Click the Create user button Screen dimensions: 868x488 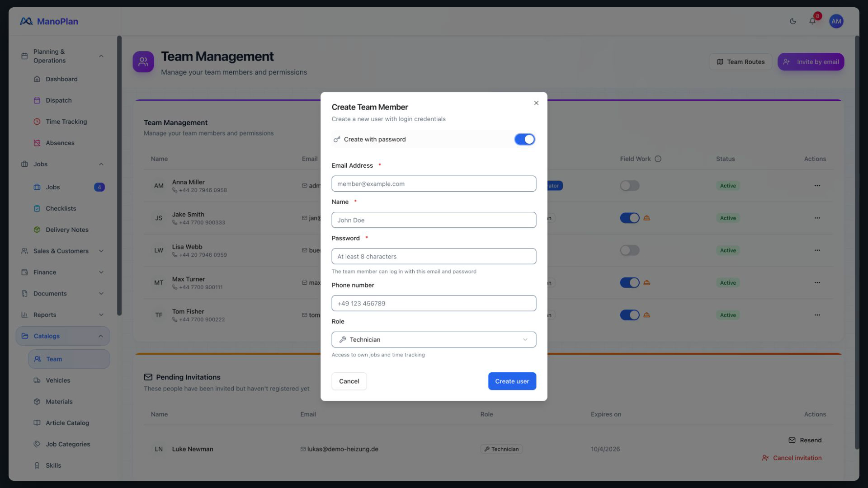point(512,381)
